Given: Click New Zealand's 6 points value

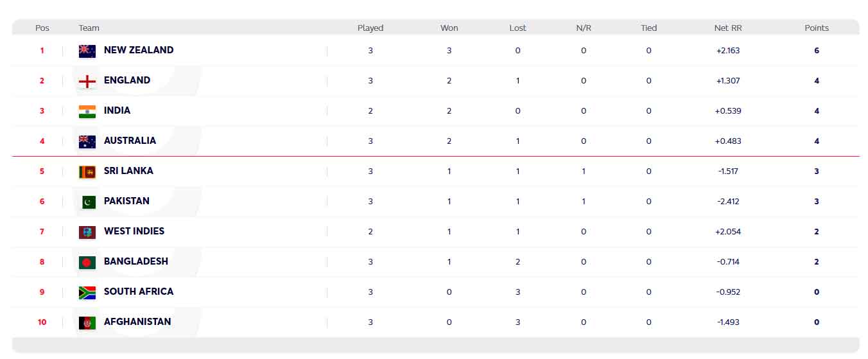Looking at the screenshot, I should coord(817,51).
